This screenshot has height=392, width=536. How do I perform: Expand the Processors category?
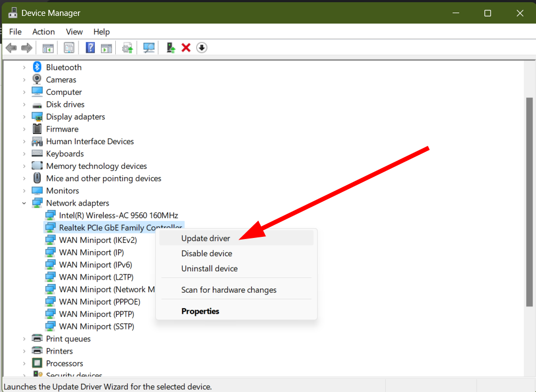pos(24,363)
